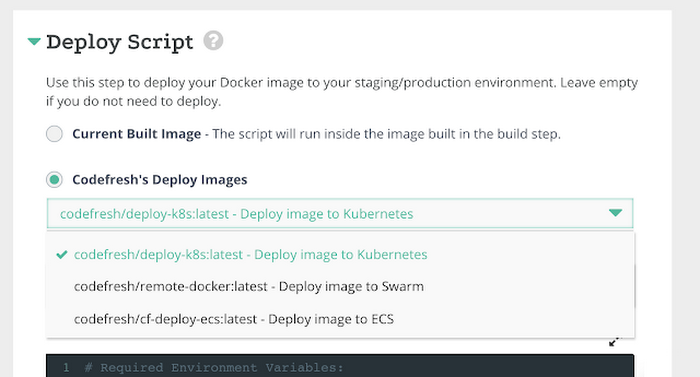The image size is (700, 377).
Task: Click the editor expand arrows icon
Action: coord(615,342)
